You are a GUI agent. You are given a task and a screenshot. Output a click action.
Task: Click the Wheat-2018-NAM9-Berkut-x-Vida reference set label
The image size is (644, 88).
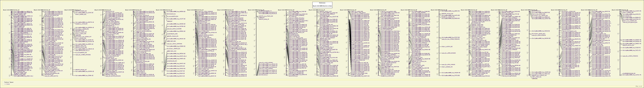(x=322, y=6)
